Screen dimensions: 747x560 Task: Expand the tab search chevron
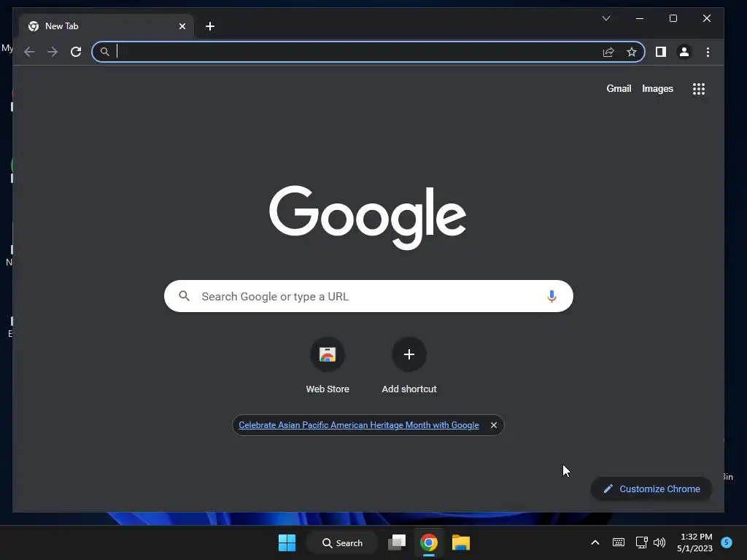(606, 18)
